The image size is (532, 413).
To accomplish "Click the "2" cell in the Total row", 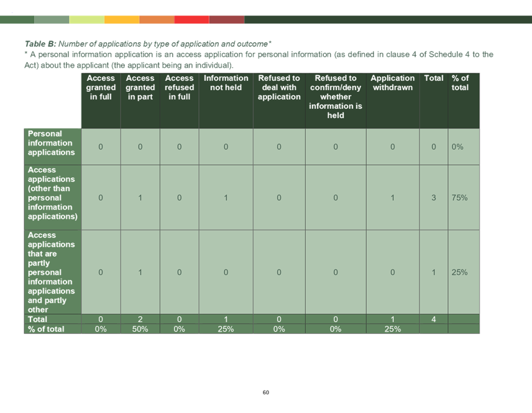I will [140, 319].
